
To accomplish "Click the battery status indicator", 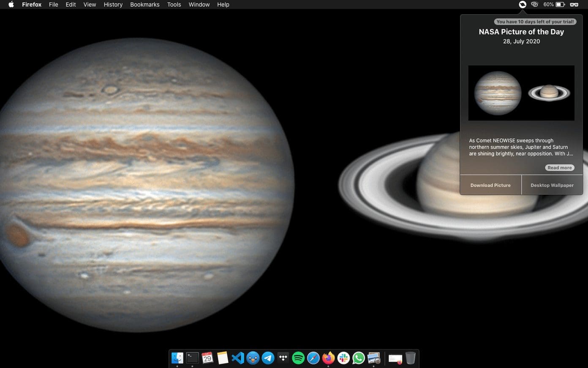I will point(554,5).
